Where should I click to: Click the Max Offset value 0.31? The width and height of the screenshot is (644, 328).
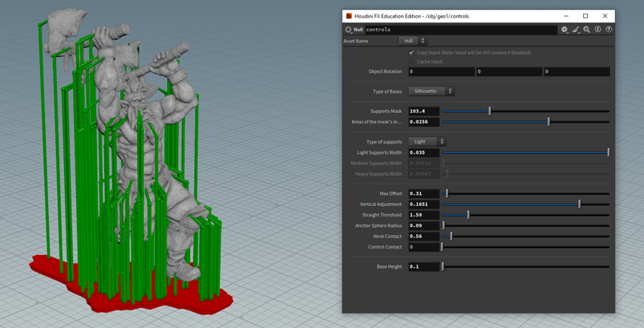tap(424, 194)
